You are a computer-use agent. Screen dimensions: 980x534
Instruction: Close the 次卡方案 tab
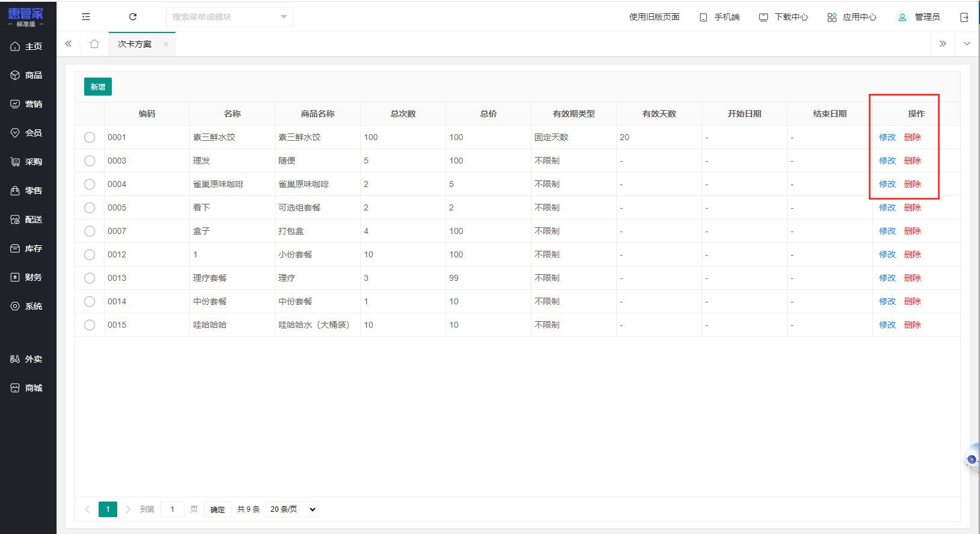click(x=166, y=44)
